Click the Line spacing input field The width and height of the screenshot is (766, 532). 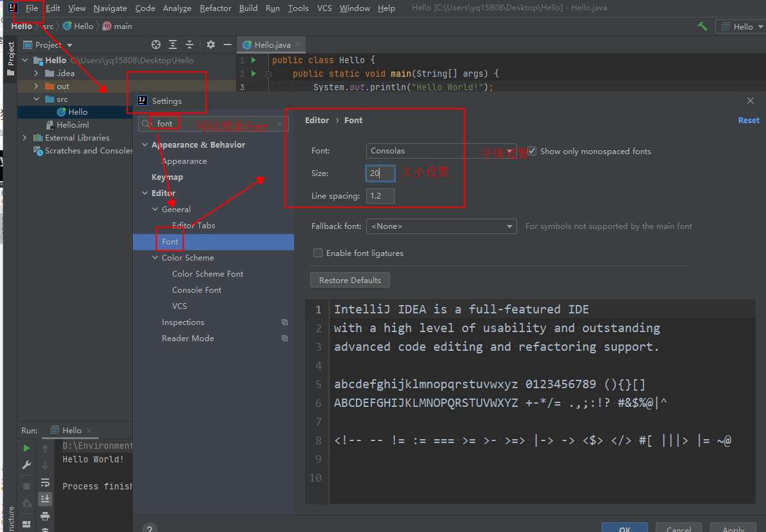[380, 196]
